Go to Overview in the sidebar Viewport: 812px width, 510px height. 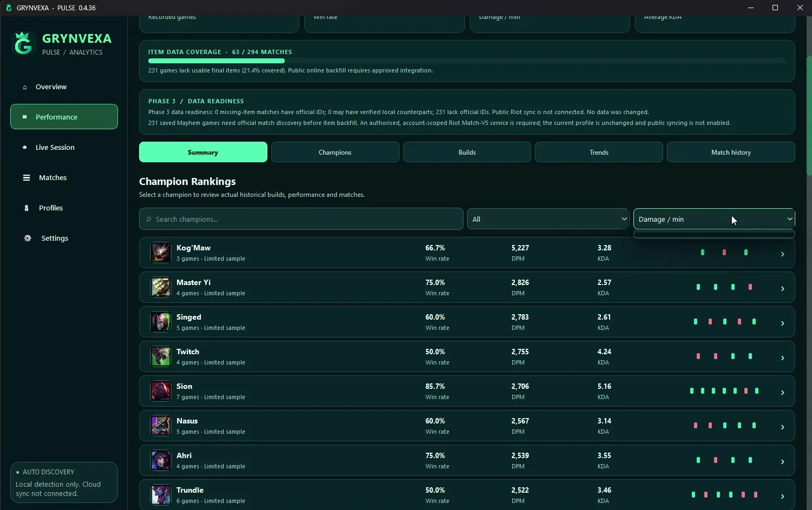click(64, 87)
